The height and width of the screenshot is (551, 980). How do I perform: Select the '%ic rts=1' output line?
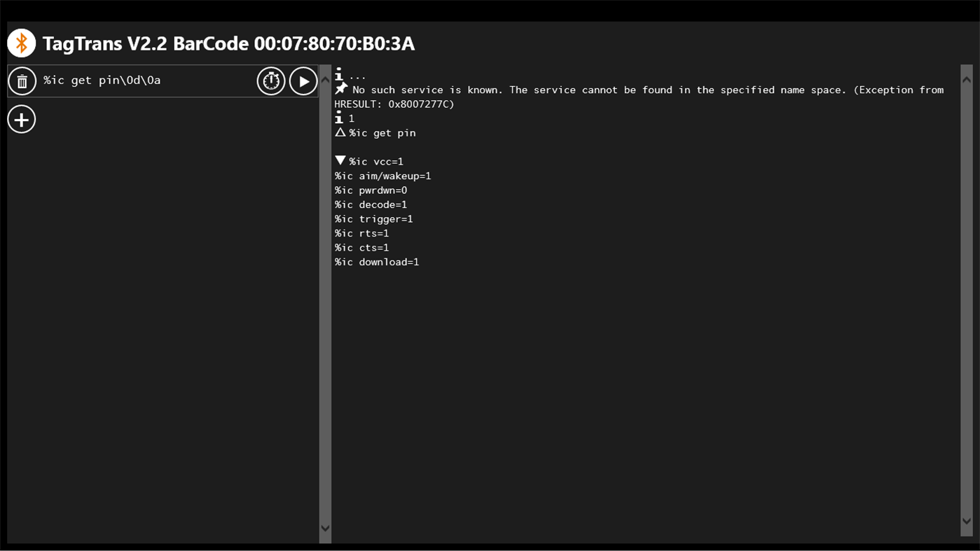pos(361,233)
